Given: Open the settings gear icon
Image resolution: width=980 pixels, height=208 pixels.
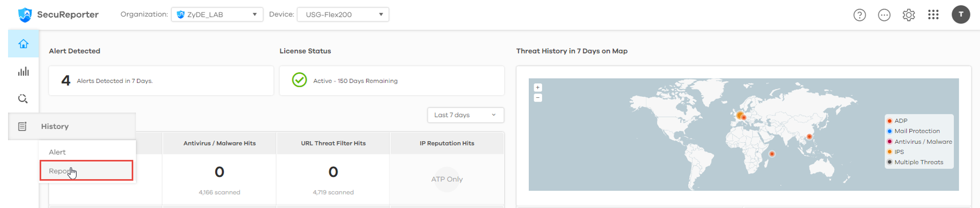Looking at the screenshot, I should click(909, 15).
